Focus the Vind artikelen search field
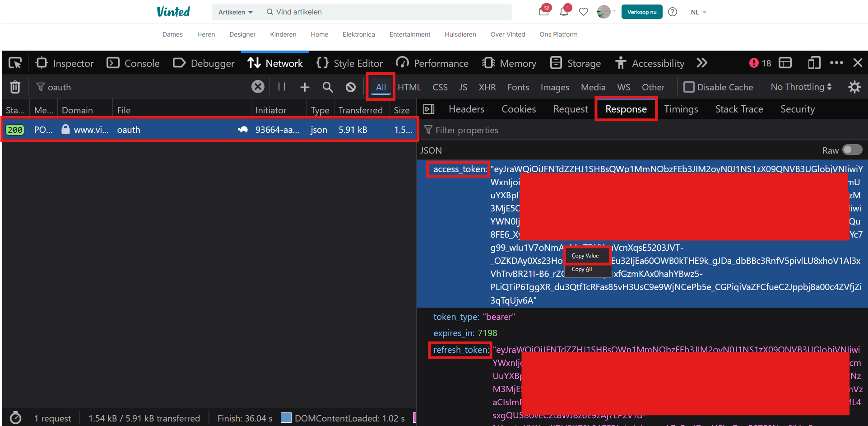Image resolution: width=868 pixels, height=426 pixels. [x=387, y=12]
